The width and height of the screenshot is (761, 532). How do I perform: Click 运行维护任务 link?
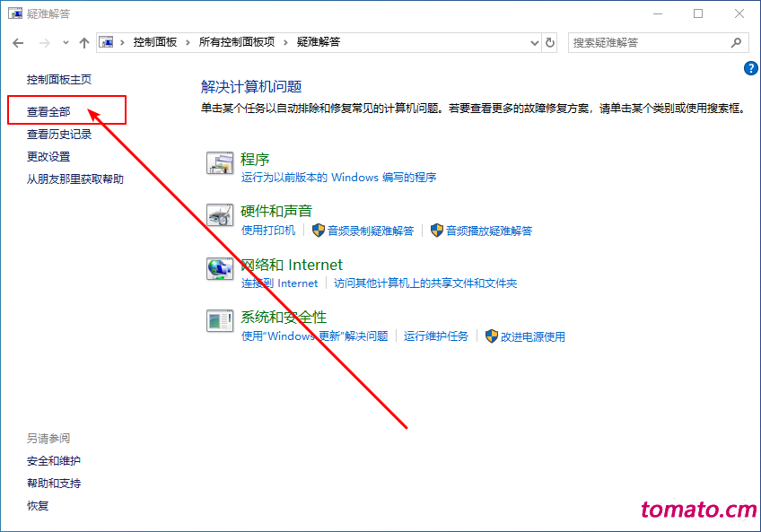pyautogui.click(x=436, y=336)
